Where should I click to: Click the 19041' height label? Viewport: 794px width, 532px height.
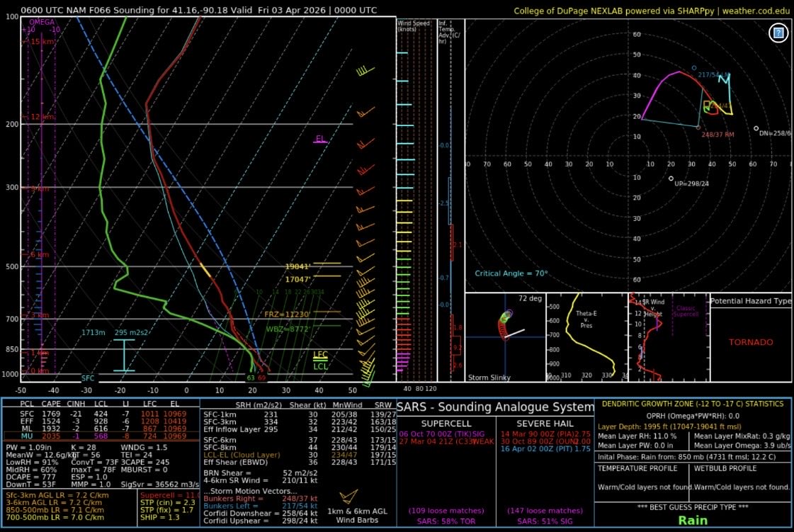[x=297, y=266]
